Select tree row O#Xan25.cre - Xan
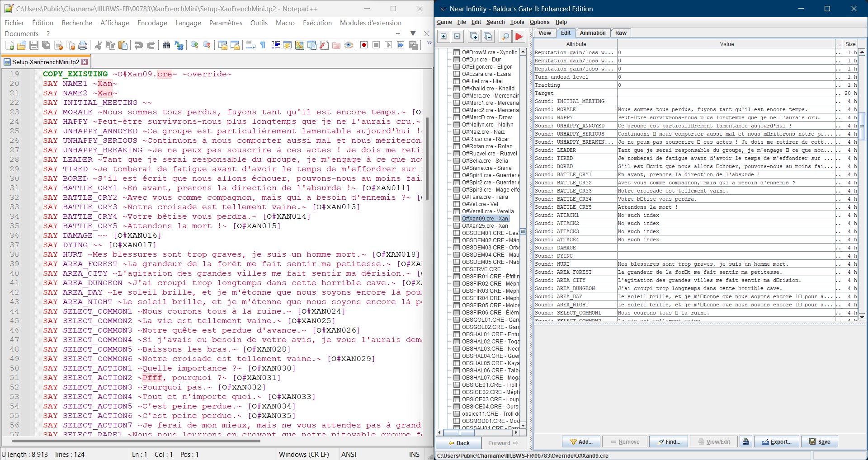Viewport: 868px width, 460px height. pyautogui.click(x=485, y=226)
